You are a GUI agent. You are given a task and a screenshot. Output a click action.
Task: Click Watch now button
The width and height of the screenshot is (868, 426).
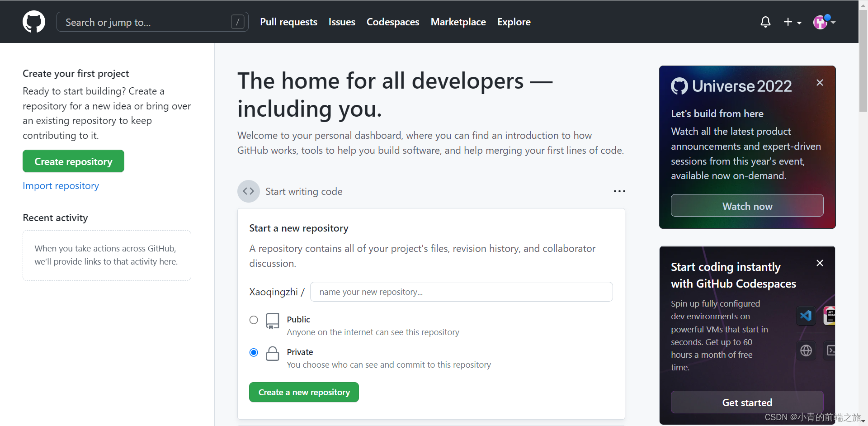click(x=747, y=206)
